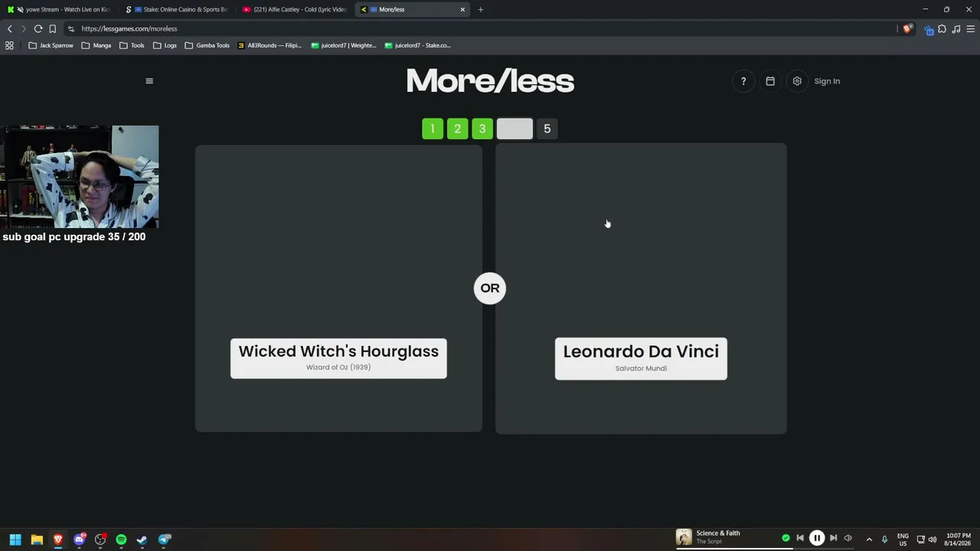Open Spotify from the taskbar
Screen dimensions: 980x551
pyautogui.click(x=121, y=540)
